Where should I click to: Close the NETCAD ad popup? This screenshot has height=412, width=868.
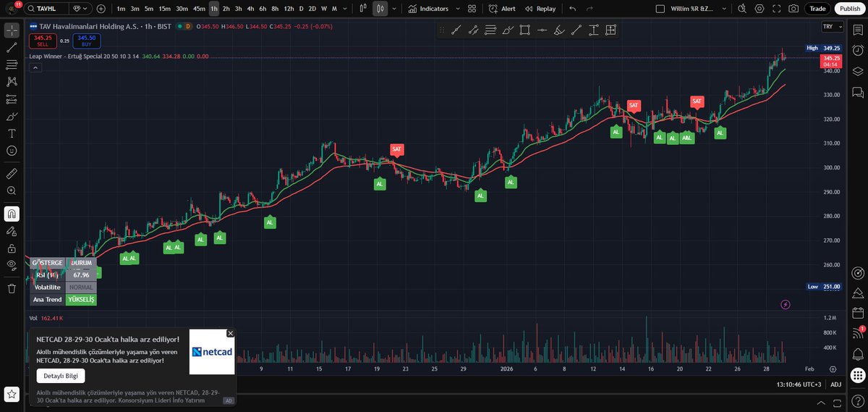(231, 333)
